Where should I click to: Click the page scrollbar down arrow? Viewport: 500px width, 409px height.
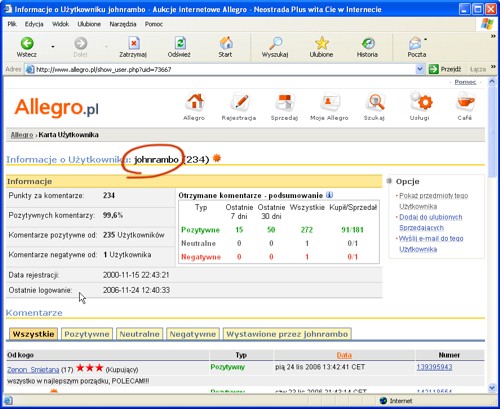coord(492,388)
